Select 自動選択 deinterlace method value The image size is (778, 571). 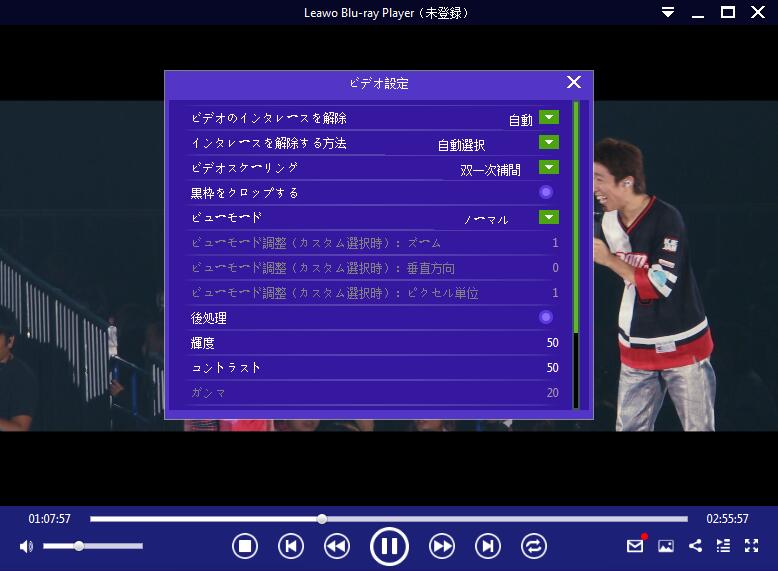461,145
